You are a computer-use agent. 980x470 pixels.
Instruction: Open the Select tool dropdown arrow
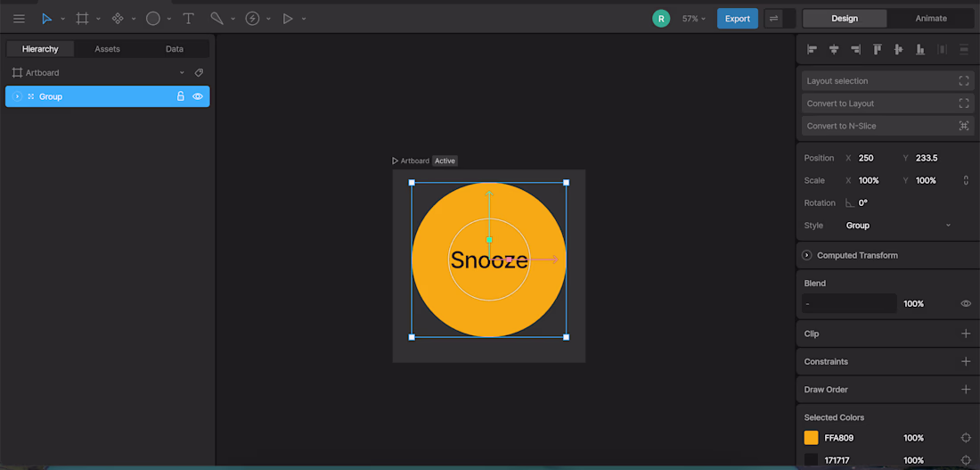point(63,19)
